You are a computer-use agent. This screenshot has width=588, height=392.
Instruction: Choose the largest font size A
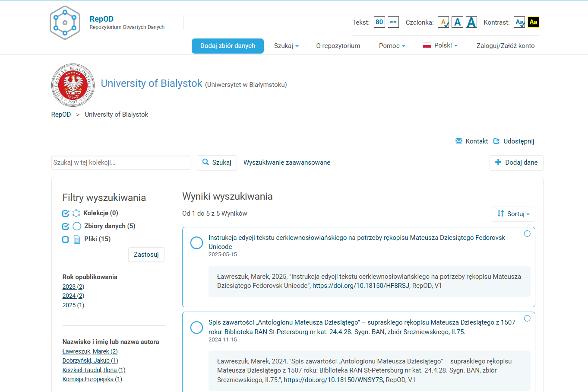pos(471,22)
